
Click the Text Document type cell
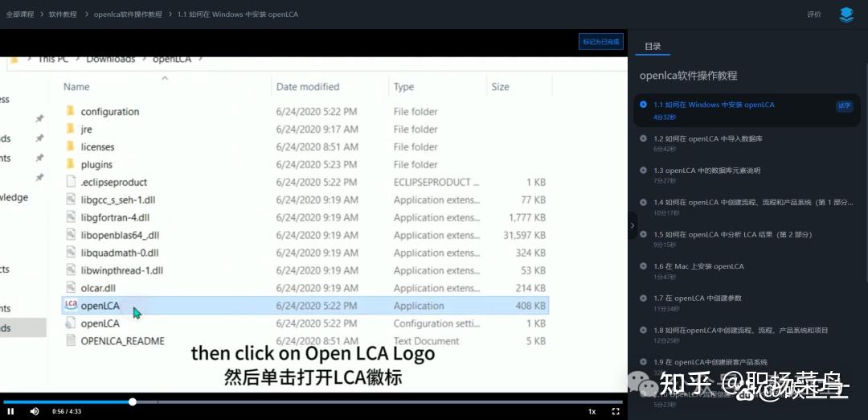click(426, 341)
